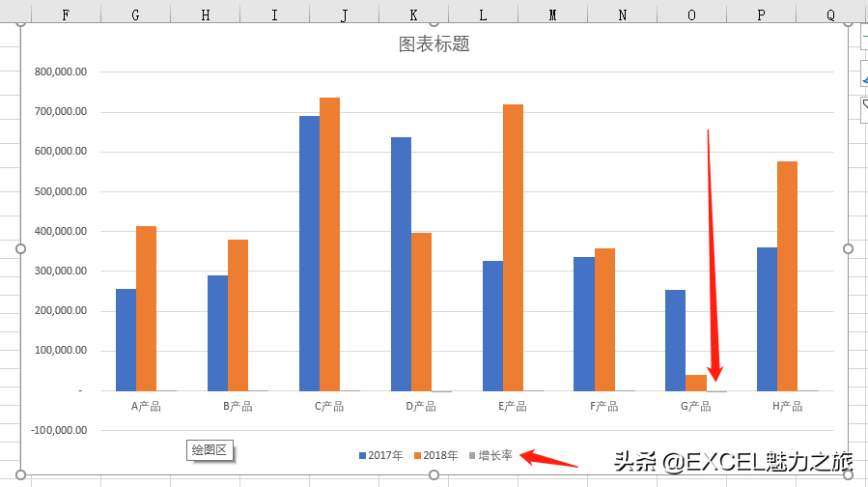
Task: Click the orange 2018年 bar for A产品
Action: coord(146,308)
